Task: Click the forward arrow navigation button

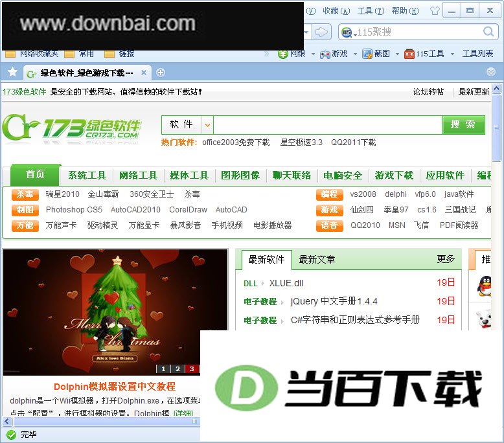Action: coord(322,32)
